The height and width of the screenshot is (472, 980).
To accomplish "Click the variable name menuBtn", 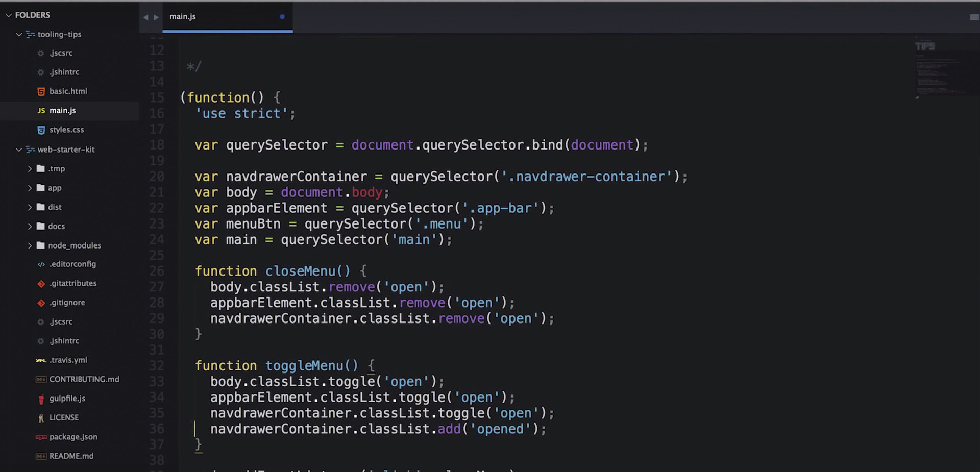I will tap(253, 224).
